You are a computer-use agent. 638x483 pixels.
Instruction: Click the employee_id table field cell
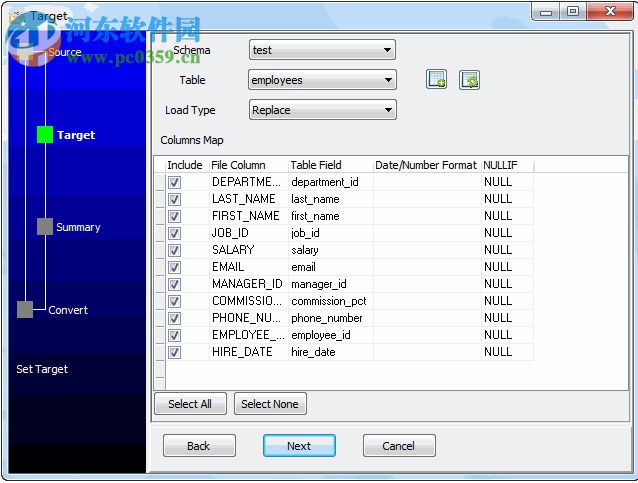[x=331, y=335]
